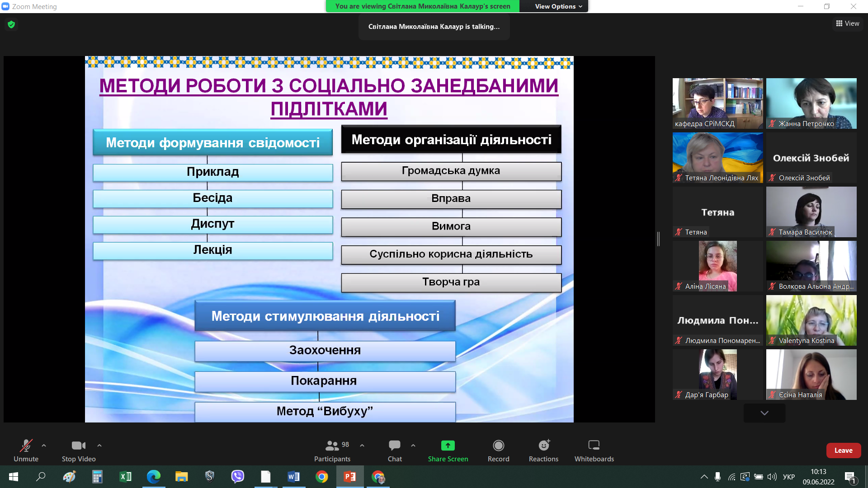
Task: Click the gallery panel resize handle
Action: (659, 239)
